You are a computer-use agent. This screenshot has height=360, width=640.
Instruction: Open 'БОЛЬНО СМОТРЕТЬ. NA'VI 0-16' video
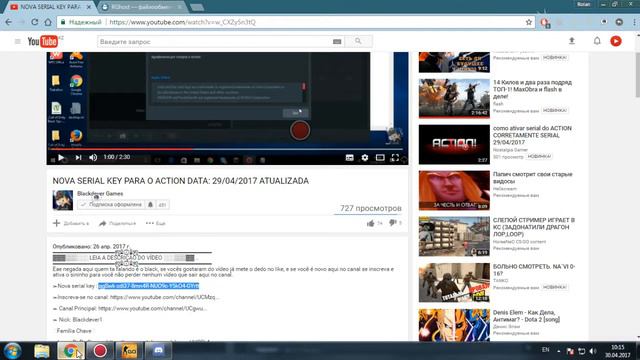[x=533, y=270]
